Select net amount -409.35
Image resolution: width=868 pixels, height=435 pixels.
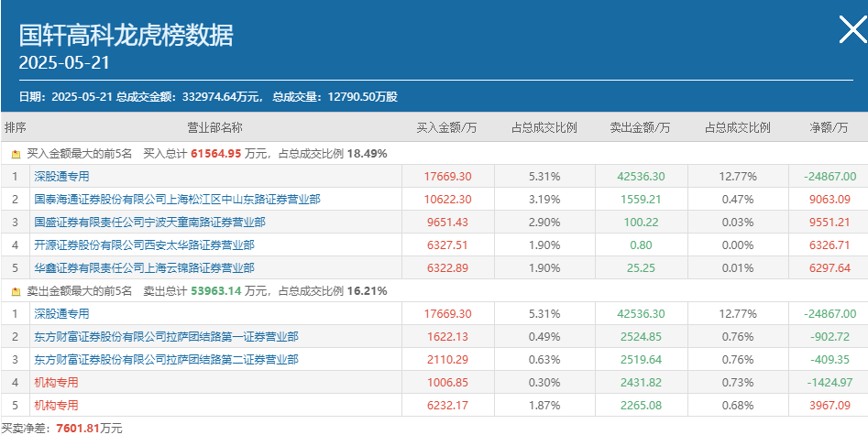(x=830, y=360)
